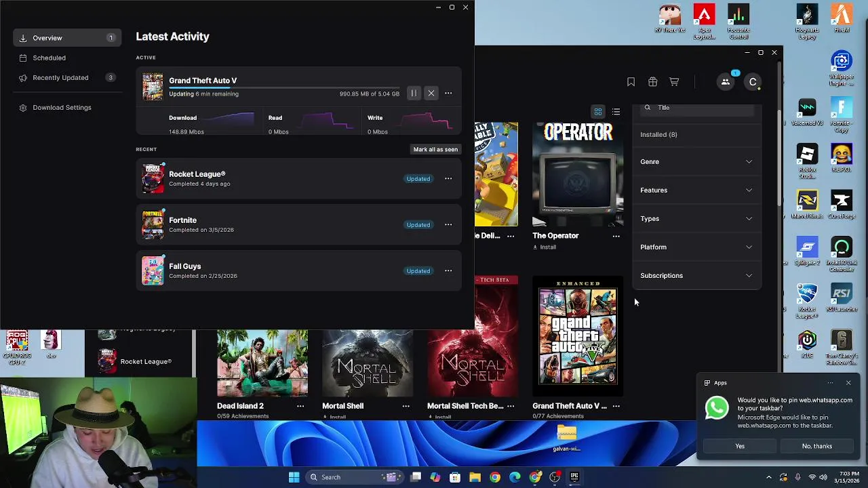Open Dead Island 2 thumbnail
The image size is (868, 488).
262,363
